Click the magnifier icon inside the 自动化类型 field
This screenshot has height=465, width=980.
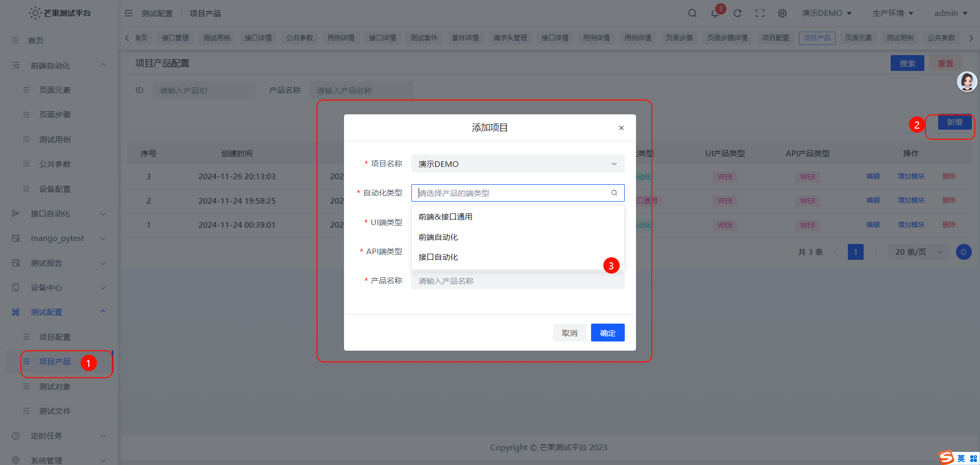coord(614,193)
